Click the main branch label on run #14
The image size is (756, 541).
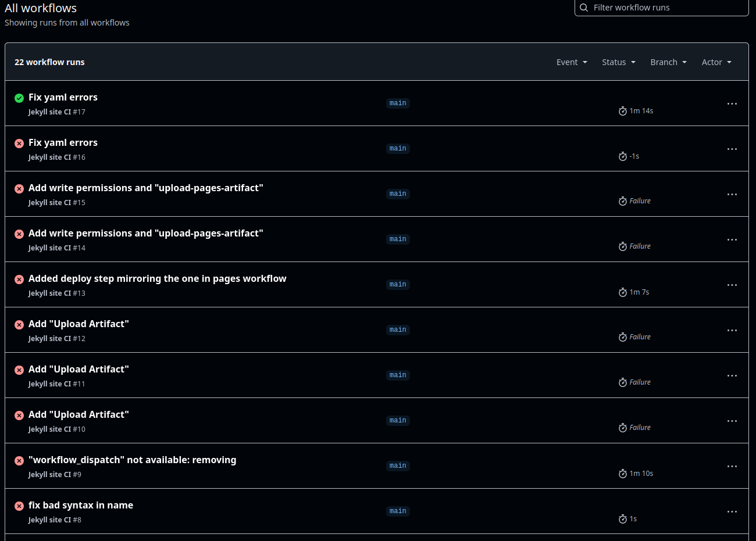(x=398, y=239)
